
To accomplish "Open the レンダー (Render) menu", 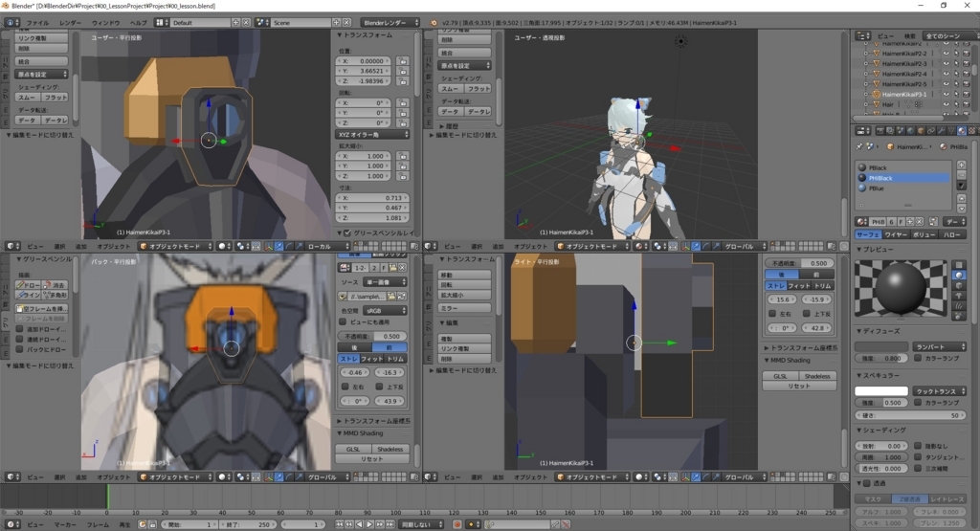I will coord(70,23).
